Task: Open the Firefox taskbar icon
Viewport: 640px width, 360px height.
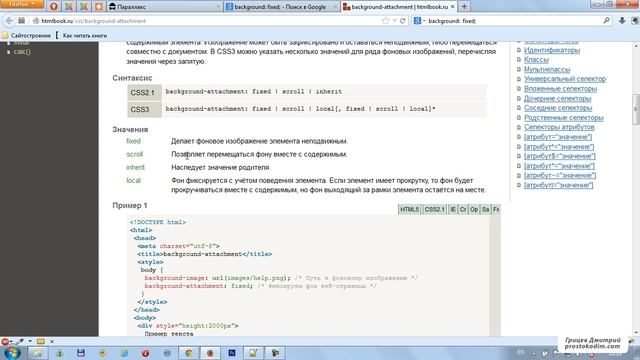Action: pos(210,353)
